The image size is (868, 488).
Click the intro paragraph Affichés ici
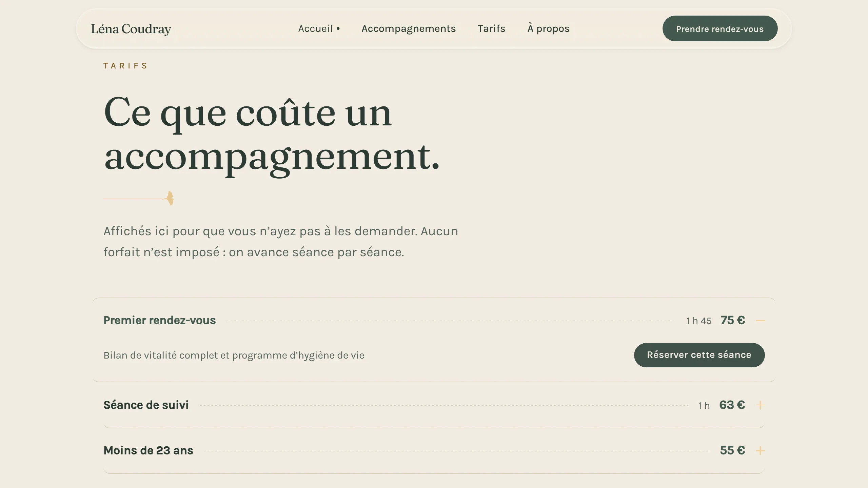(x=281, y=242)
